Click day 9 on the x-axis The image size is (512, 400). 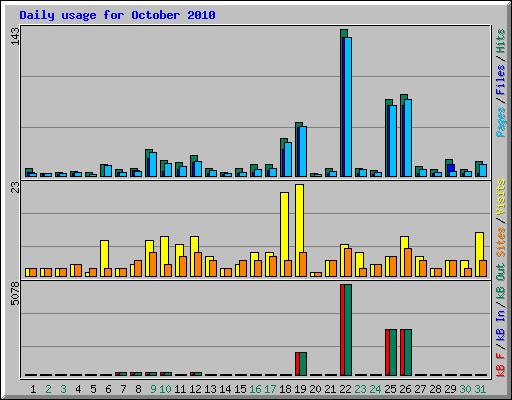[x=153, y=389]
